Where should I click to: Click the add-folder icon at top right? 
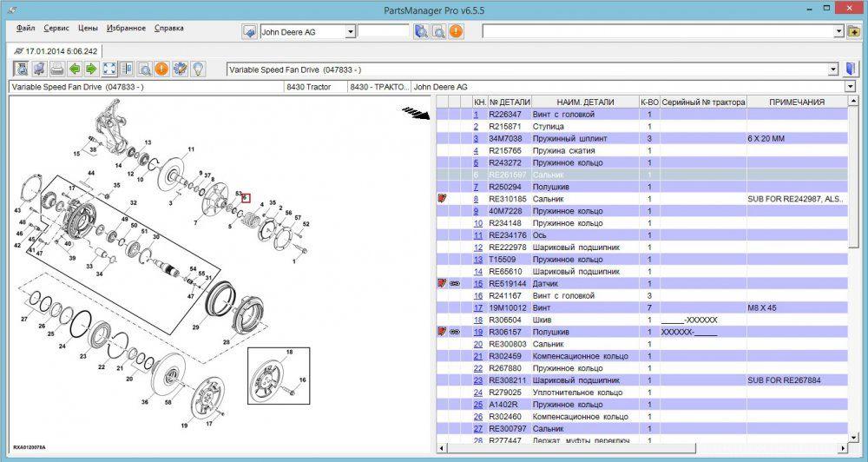pos(855,31)
